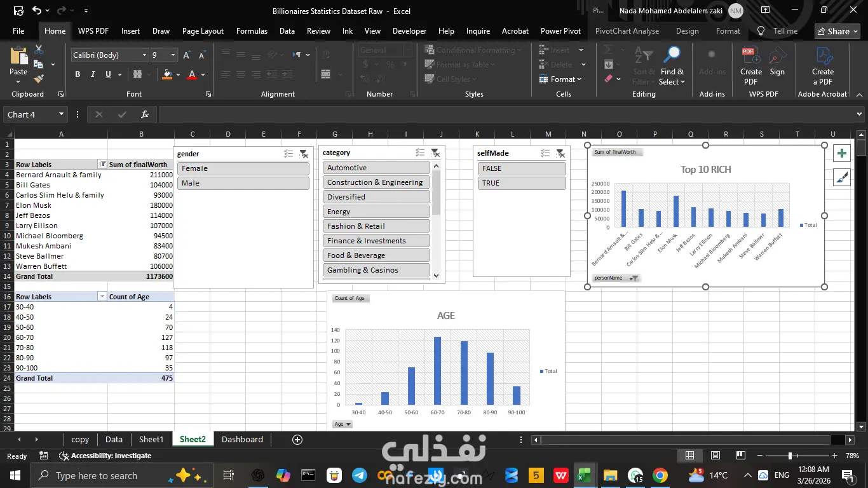Open Chart Styles paintbrush button
The width and height of the screenshot is (868, 488).
click(x=842, y=177)
